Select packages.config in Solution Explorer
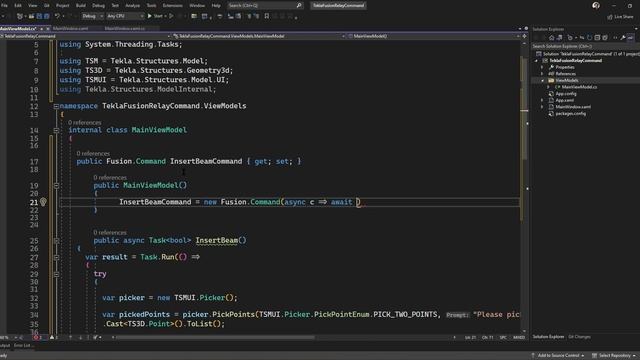640x360 pixels. coord(570,113)
